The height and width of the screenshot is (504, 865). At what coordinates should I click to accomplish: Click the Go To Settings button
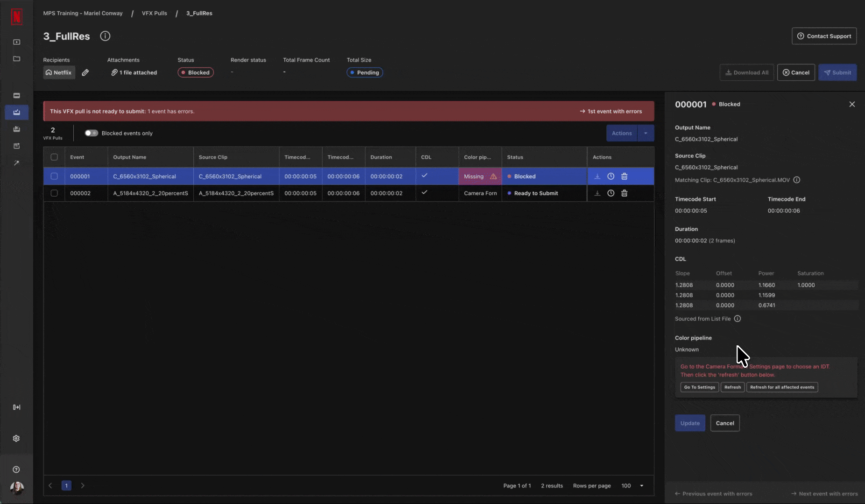click(x=699, y=387)
